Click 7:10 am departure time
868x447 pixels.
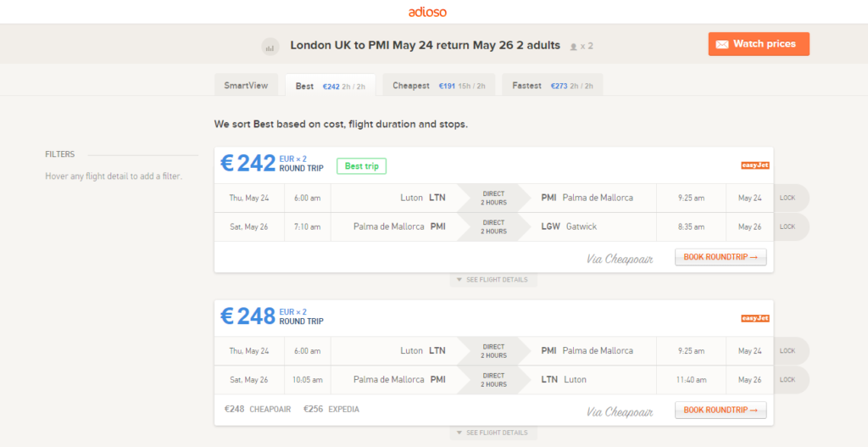308,226
